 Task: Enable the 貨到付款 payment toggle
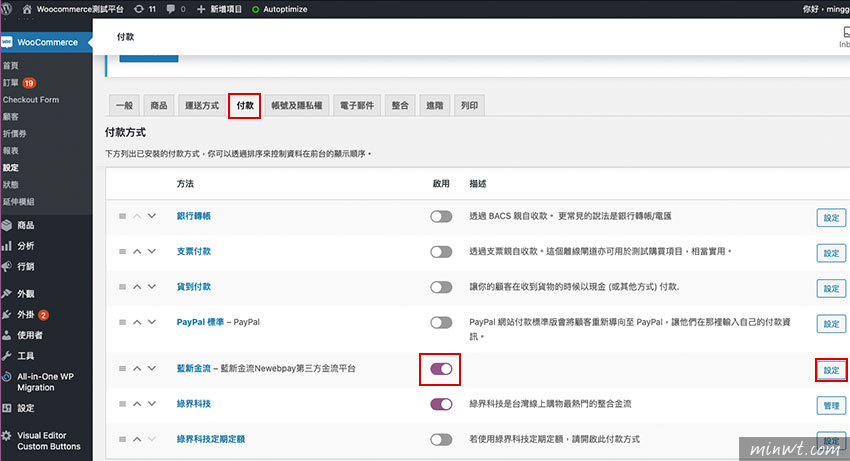(x=441, y=287)
